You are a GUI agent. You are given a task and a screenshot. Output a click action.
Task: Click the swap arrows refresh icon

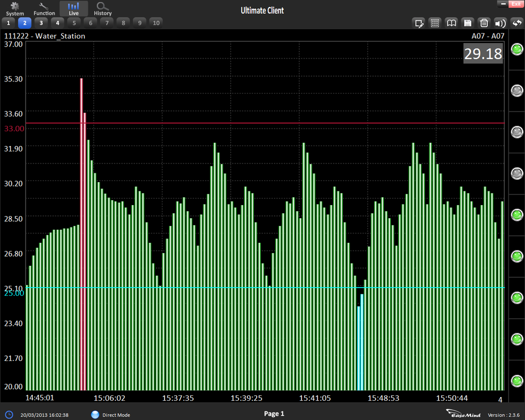coord(517,23)
